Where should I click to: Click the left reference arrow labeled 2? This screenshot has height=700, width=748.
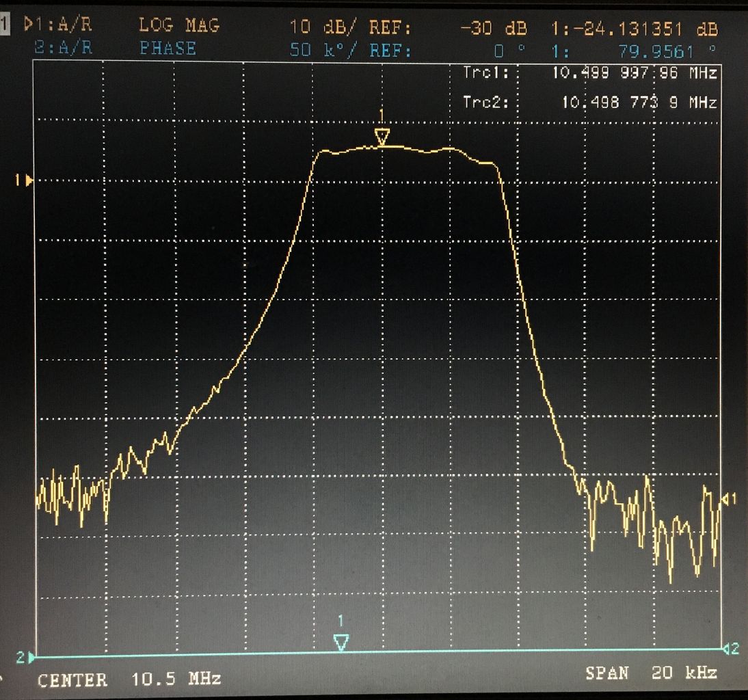26,658
